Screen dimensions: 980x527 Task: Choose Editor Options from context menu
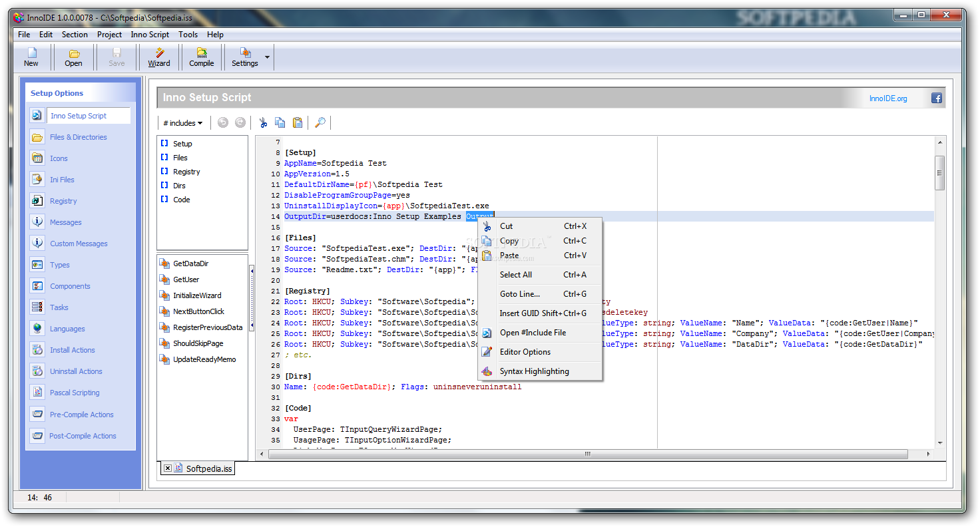[540, 352]
